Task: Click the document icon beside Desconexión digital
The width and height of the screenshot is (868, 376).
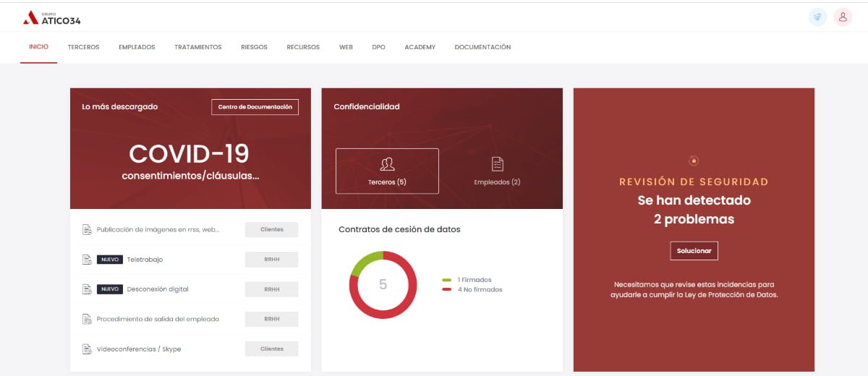Action: click(87, 289)
